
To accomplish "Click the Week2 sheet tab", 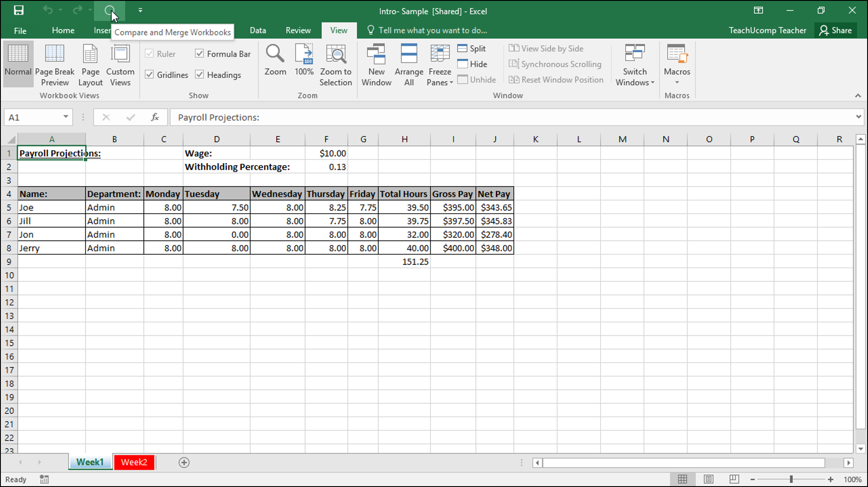I will click(x=134, y=462).
